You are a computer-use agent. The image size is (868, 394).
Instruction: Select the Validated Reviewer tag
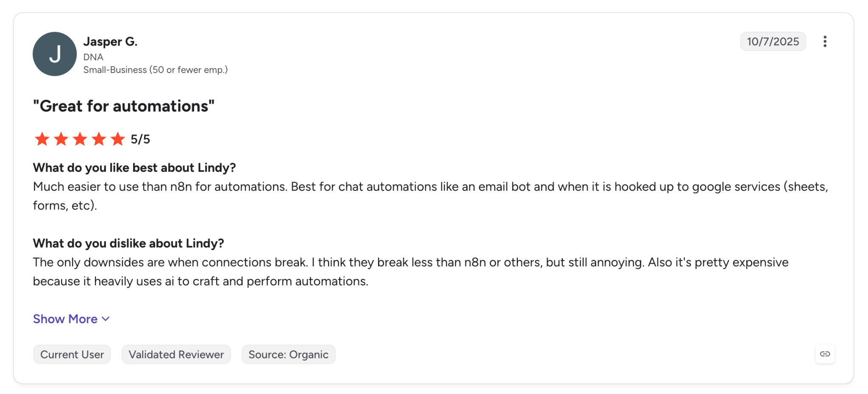pyautogui.click(x=176, y=355)
